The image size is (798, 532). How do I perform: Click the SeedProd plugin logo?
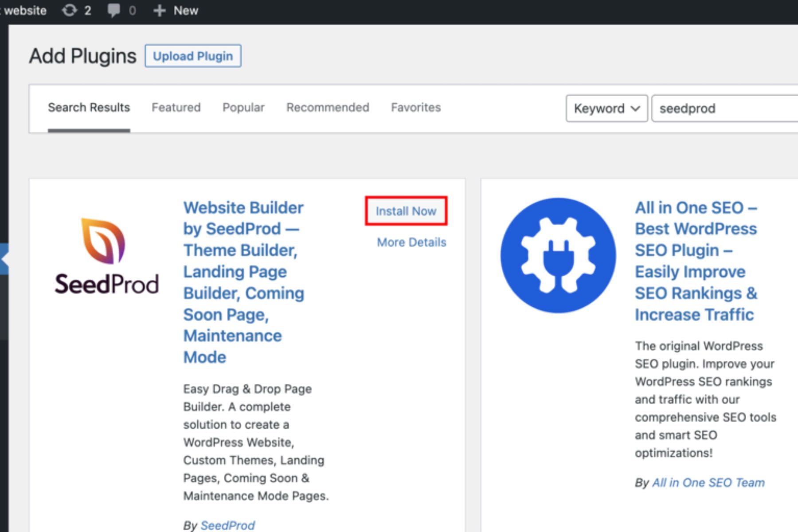pos(106,256)
